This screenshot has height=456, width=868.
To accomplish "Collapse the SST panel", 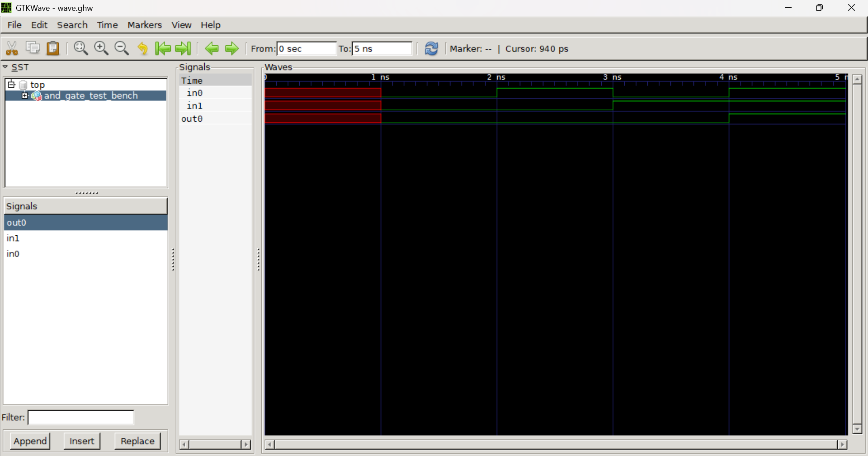I will [x=5, y=66].
